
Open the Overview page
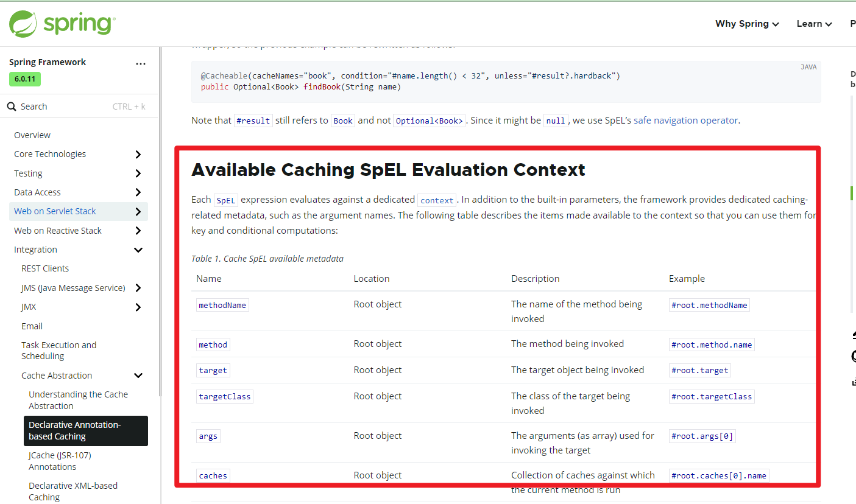(32, 135)
